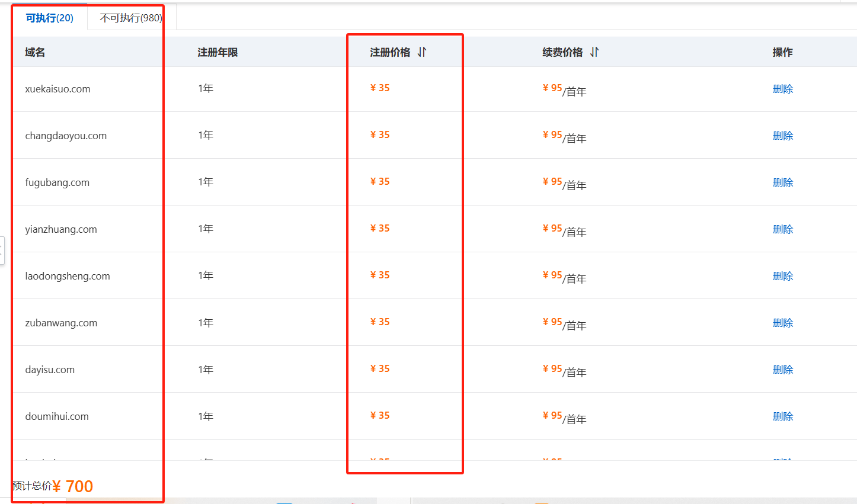Click the 1年 term for xuekaisuo.com
This screenshot has height=504, width=857.
(206, 88)
